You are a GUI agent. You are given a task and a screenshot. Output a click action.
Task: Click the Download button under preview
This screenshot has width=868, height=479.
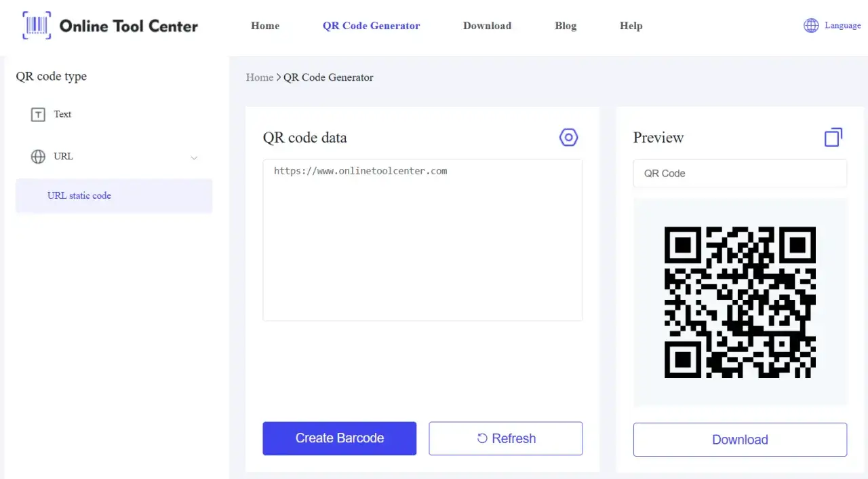[x=740, y=440]
